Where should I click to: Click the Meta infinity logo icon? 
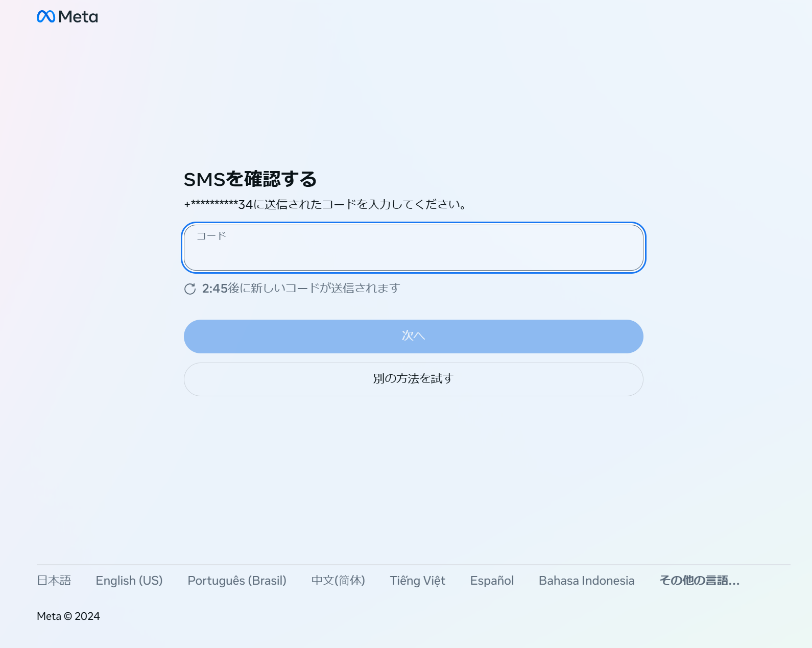pos(46,17)
